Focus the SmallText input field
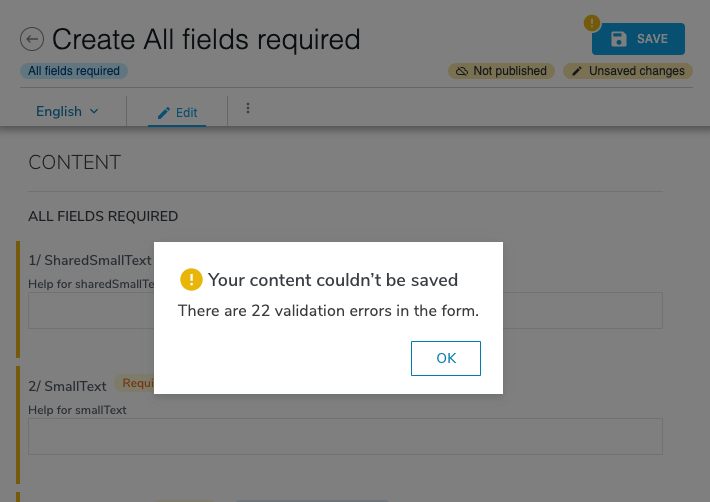Viewport: 710px width, 502px height. click(x=345, y=436)
